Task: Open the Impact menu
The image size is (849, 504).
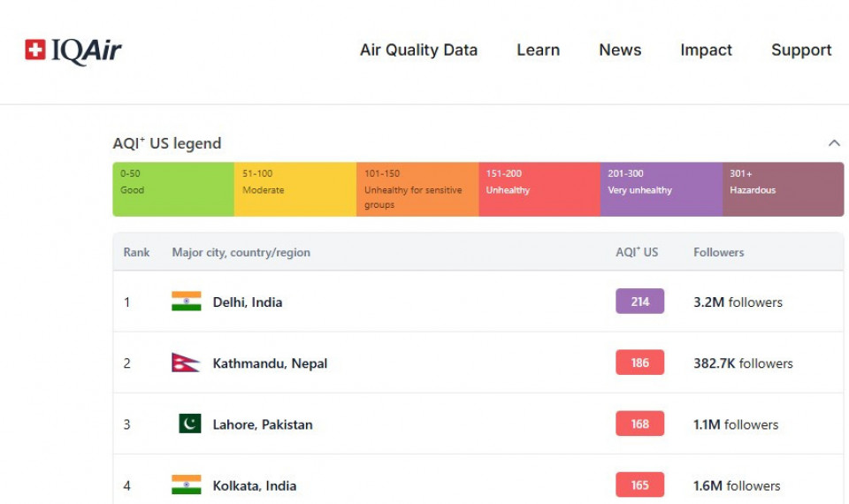Action: pos(706,50)
